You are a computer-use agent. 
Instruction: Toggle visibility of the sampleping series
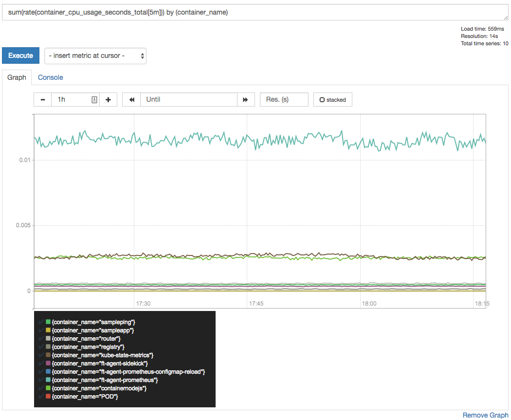41,322
